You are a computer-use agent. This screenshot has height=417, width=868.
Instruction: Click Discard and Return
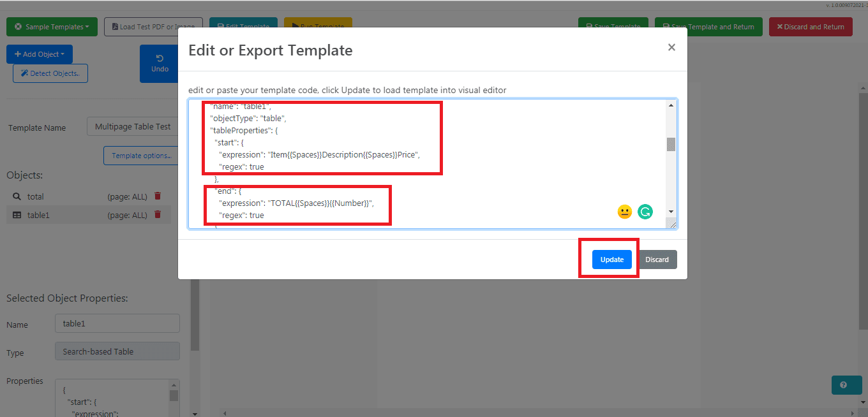(x=811, y=27)
